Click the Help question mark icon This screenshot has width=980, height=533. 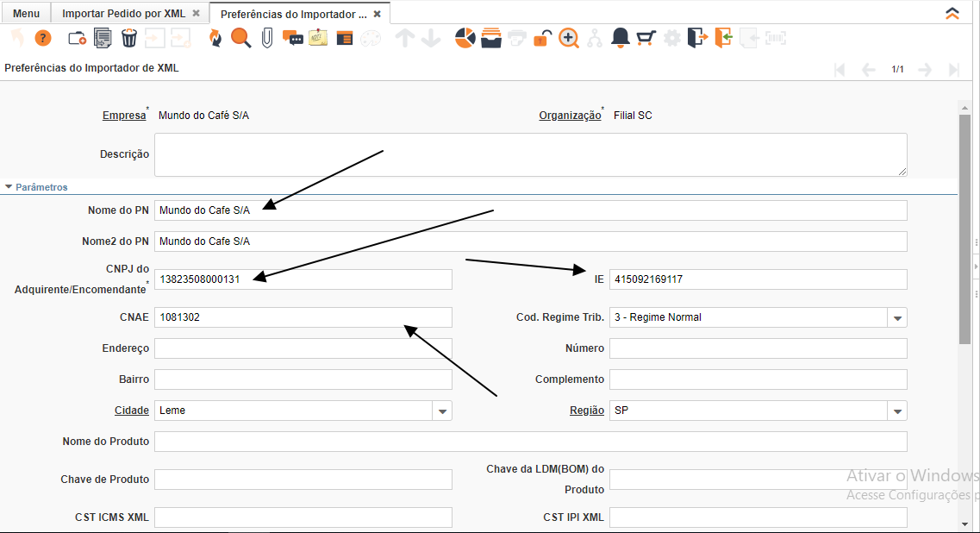tap(43, 38)
